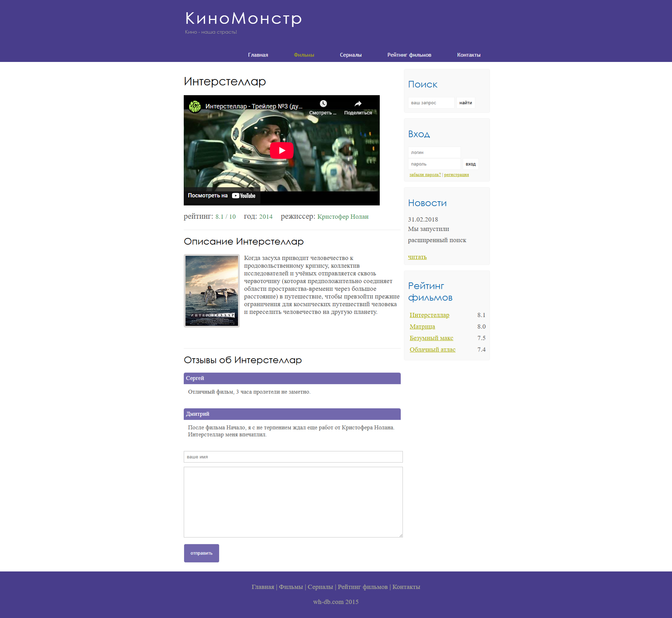Click the YouTube channel avatar icon

click(x=195, y=106)
